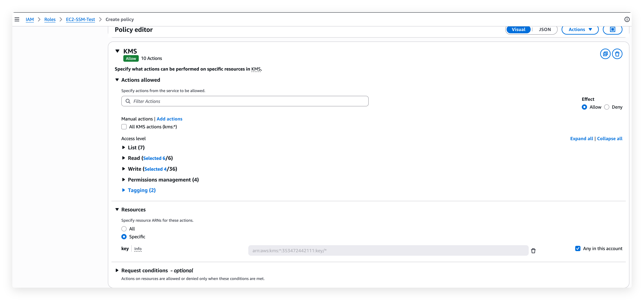Delete the KMS statement with the trash icon

click(617, 54)
